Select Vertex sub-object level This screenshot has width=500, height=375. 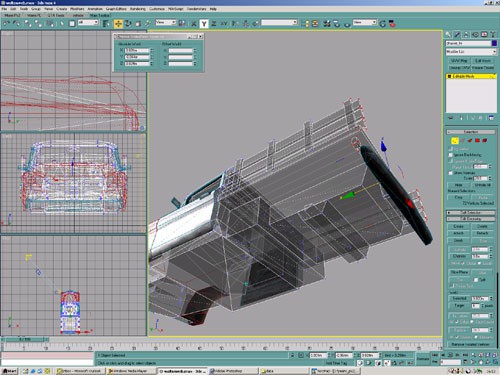click(454, 141)
